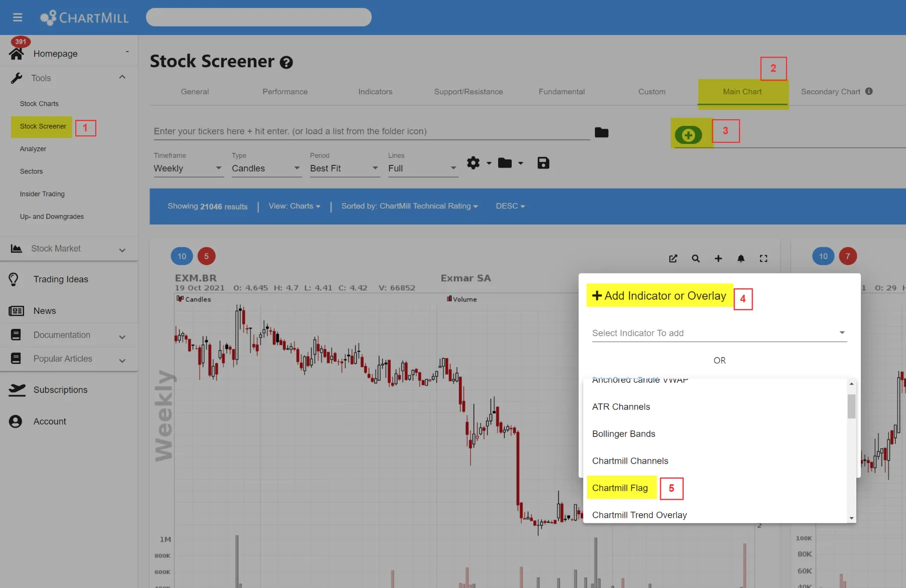Open saved chart settings folder icon
Screen dimensions: 906x588
(x=505, y=163)
